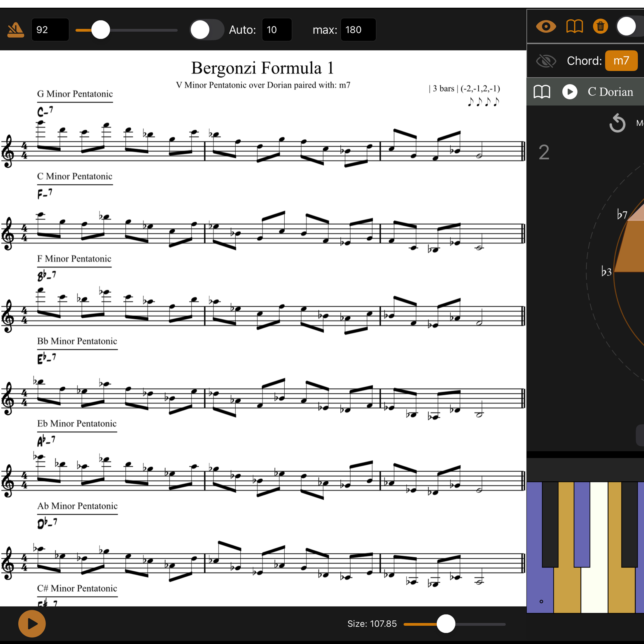Click the circular reset arrow icon

(617, 123)
